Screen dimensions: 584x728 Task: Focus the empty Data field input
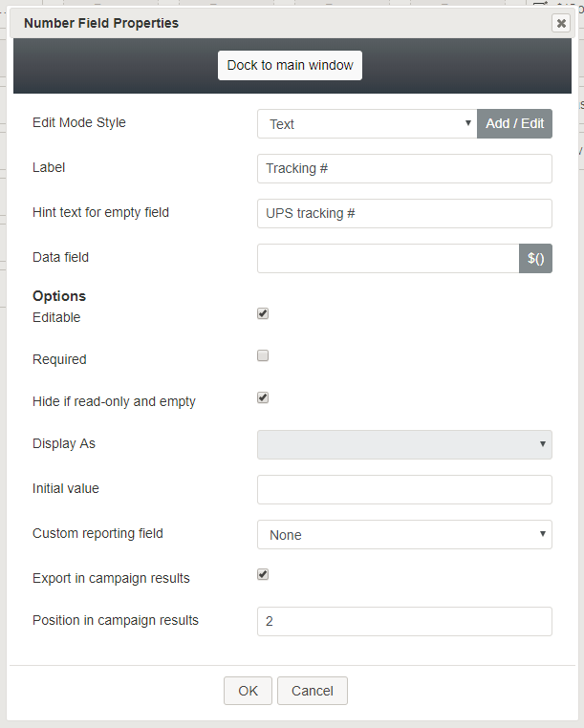(388, 258)
